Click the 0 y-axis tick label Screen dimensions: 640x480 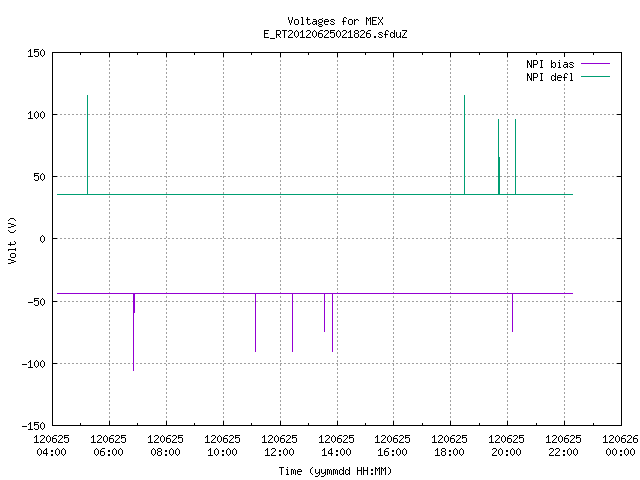(42, 239)
